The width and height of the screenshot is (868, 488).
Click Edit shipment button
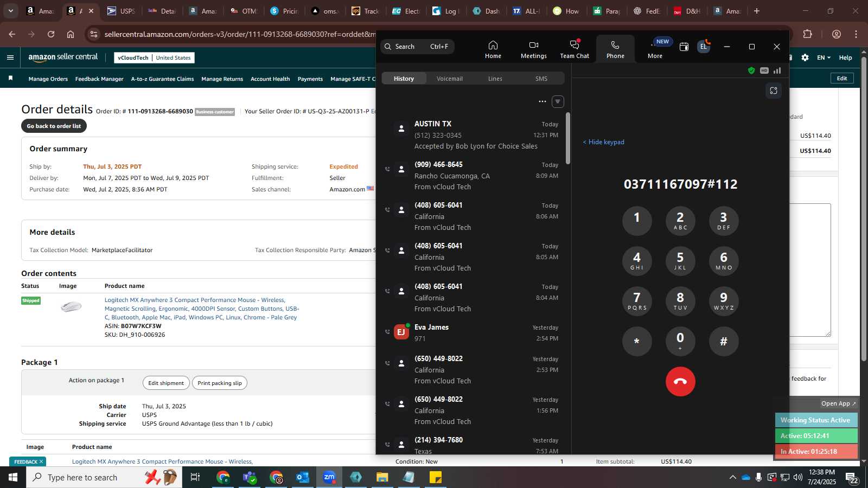166,383
